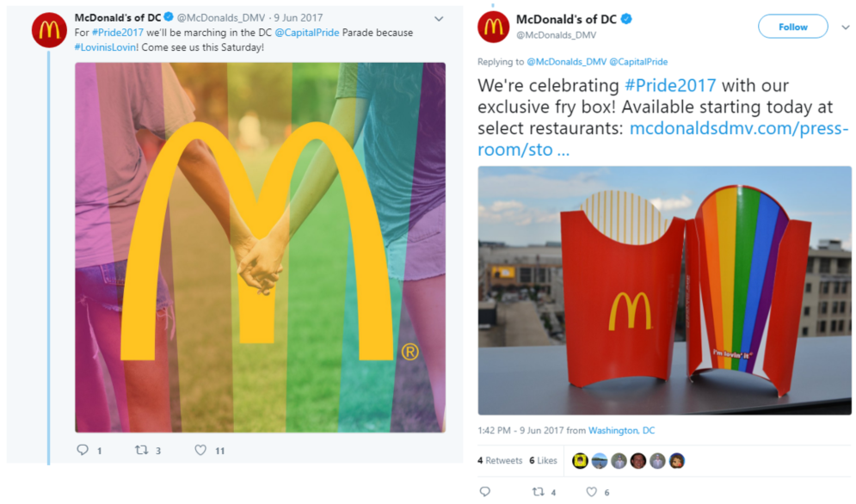Click reply icon under left tweet

(x=83, y=450)
